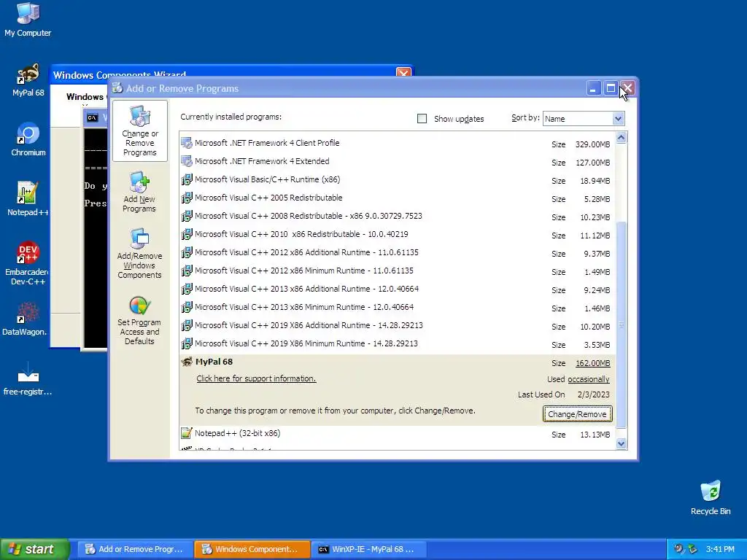Click the 13.13MB size for Notepad++
The image size is (747, 560).
point(595,435)
